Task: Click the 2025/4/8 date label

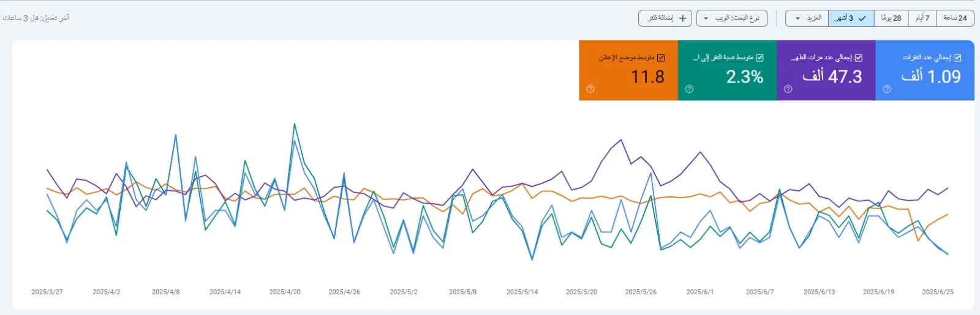Action: [x=166, y=292]
